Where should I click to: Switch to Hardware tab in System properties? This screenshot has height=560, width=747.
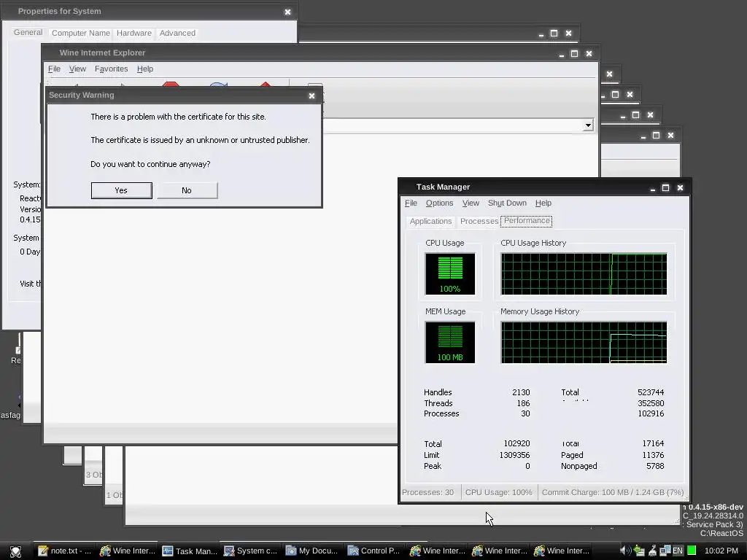[x=134, y=33]
